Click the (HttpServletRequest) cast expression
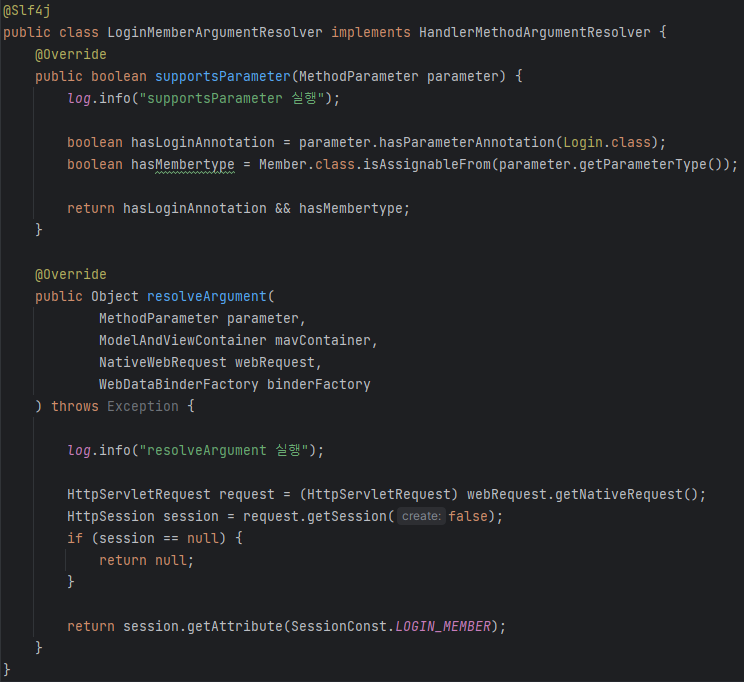 point(379,495)
